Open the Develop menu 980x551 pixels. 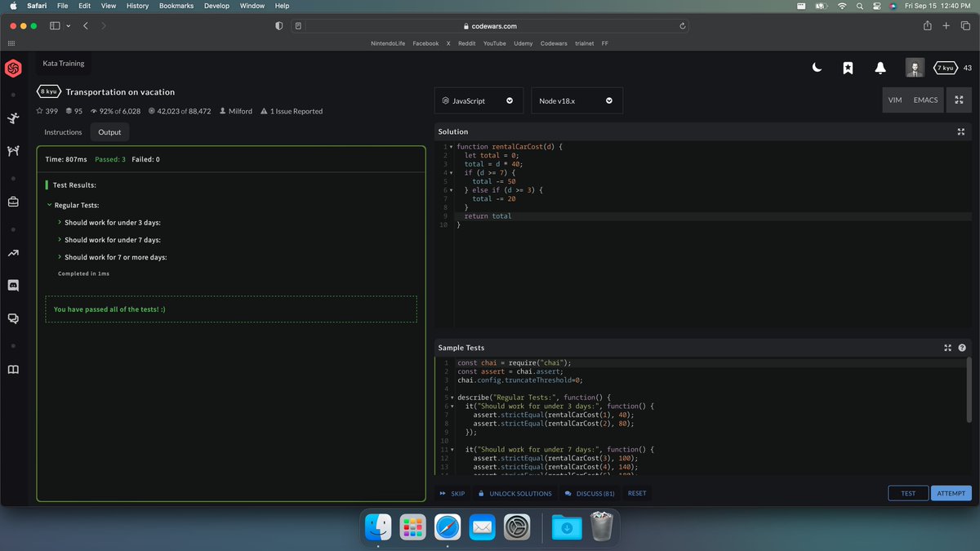(x=216, y=6)
